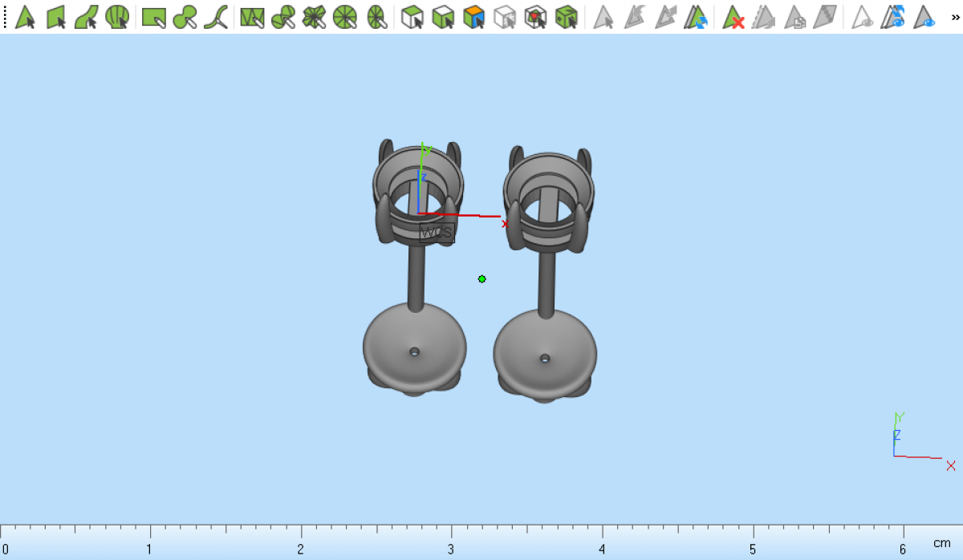The height and width of the screenshot is (560, 963).
Task: Click the cm unit label on ruler
Action: coord(941,544)
